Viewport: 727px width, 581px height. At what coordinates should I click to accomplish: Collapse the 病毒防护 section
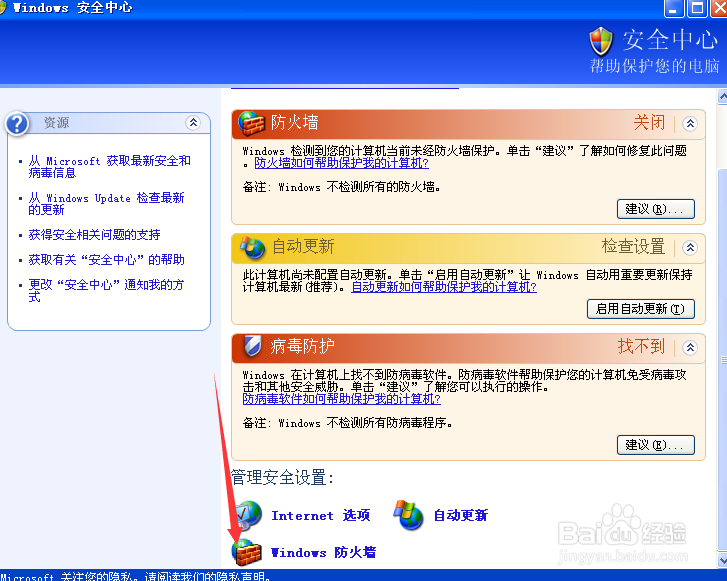point(690,347)
